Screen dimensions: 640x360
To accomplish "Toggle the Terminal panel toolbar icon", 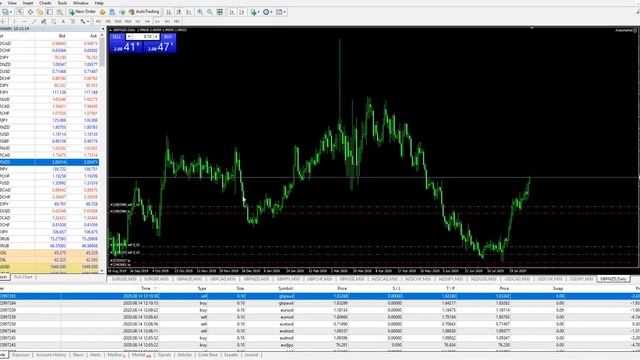I will click(49, 12).
